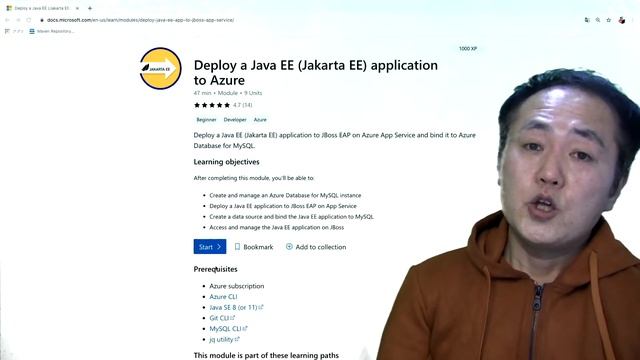Reload the page with the refresh icon
This screenshot has width=640, height=360.
(x=29, y=20)
